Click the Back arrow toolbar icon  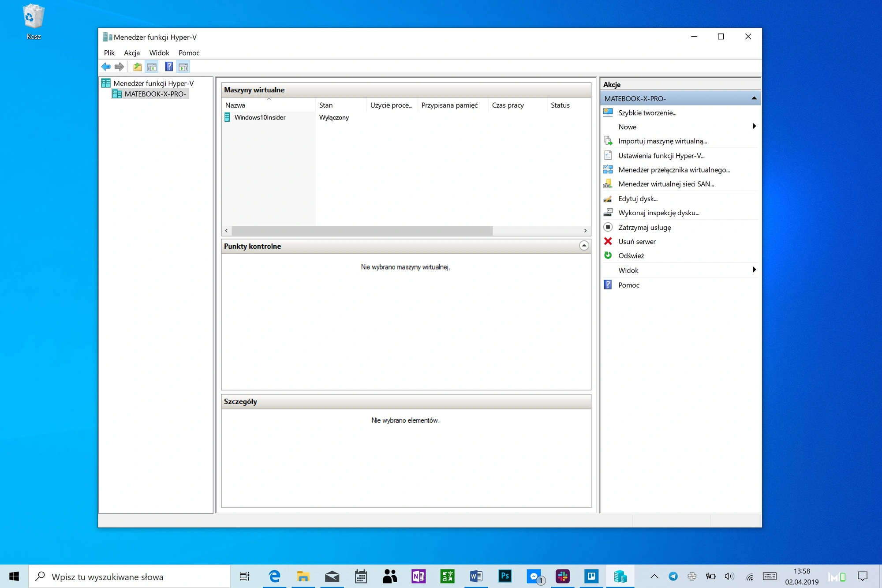[x=106, y=67]
